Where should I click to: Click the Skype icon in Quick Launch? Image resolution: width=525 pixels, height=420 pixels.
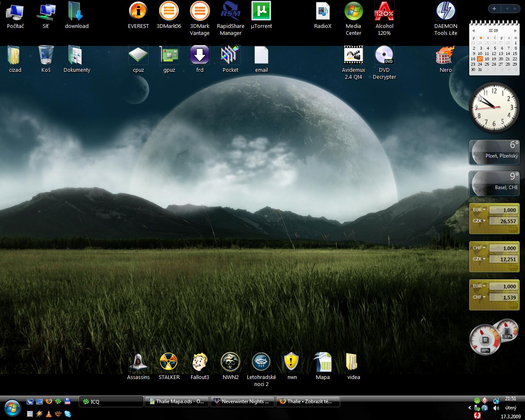click(67, 414)
